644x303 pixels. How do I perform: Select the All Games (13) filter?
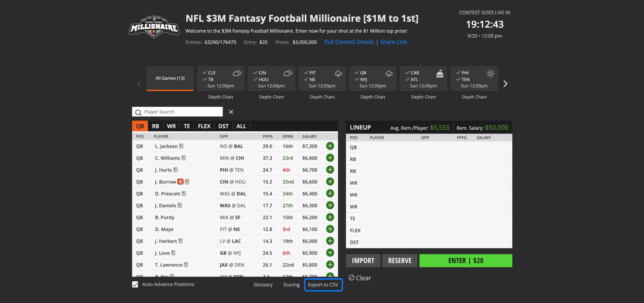(x=170, y=78)
